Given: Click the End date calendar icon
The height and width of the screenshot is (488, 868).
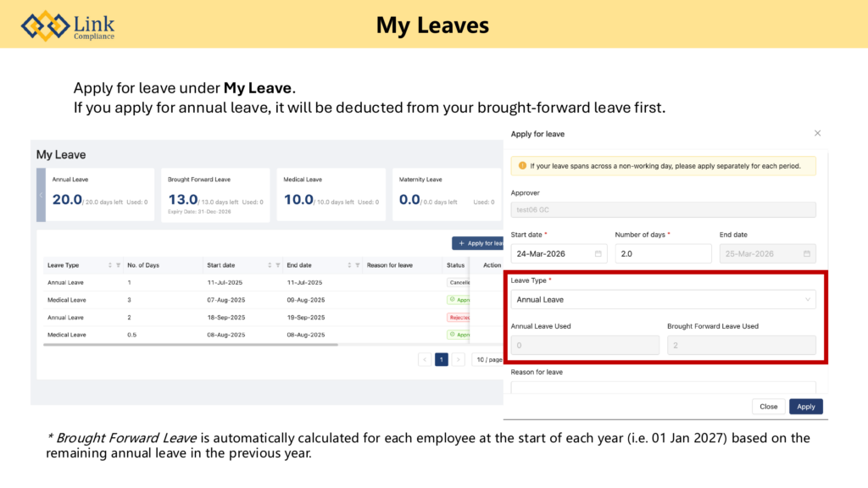Looking at the screenshot, I should coord(807,253).
